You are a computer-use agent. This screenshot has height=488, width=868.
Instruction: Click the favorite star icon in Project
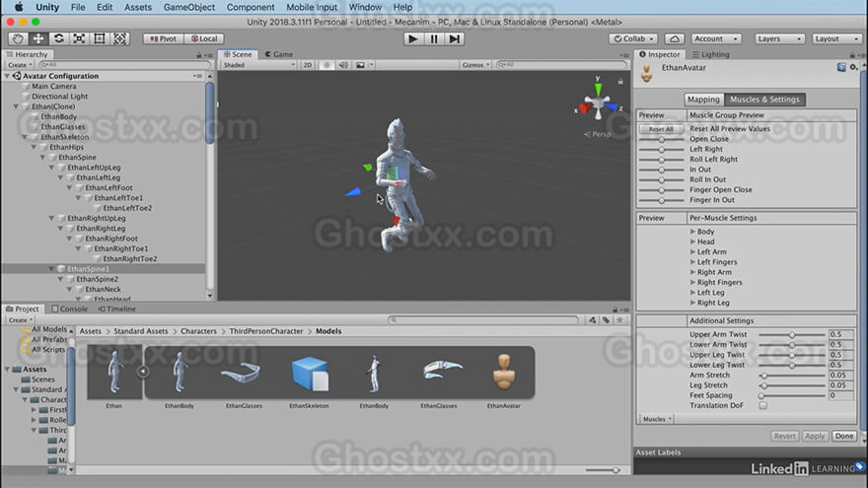click(620, 319)
